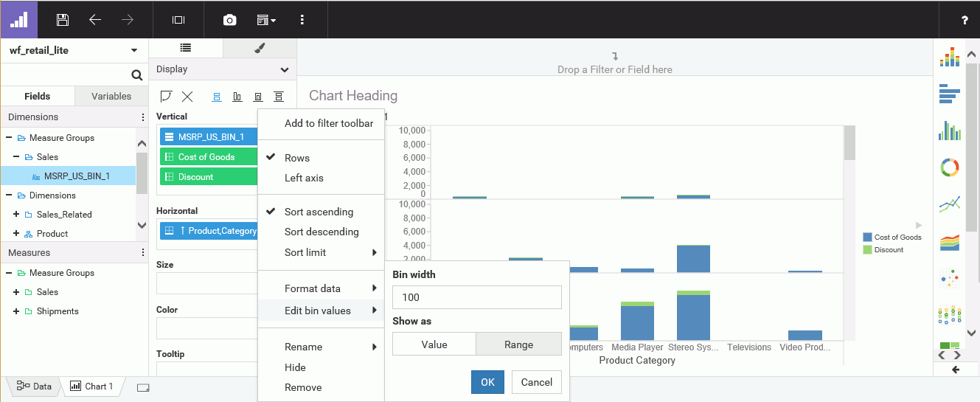Select the Range show-as option
Screen dimensions: 980x402
518,344
